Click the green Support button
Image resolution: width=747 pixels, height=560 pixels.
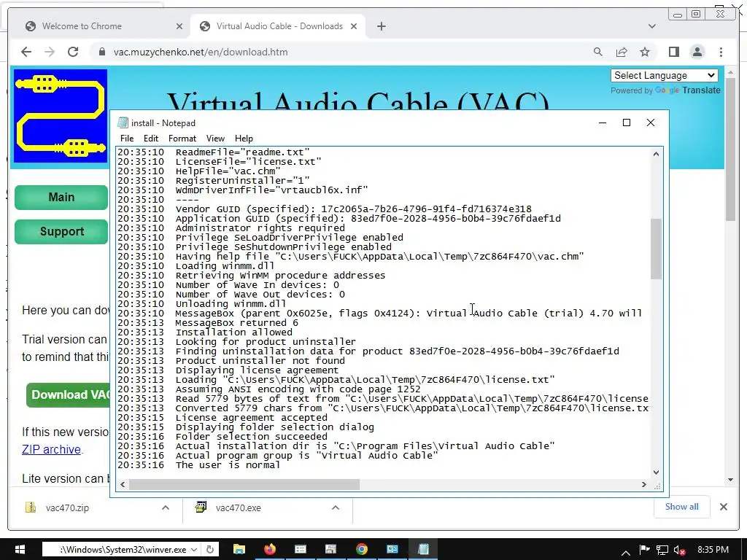[x=61, y=231]
